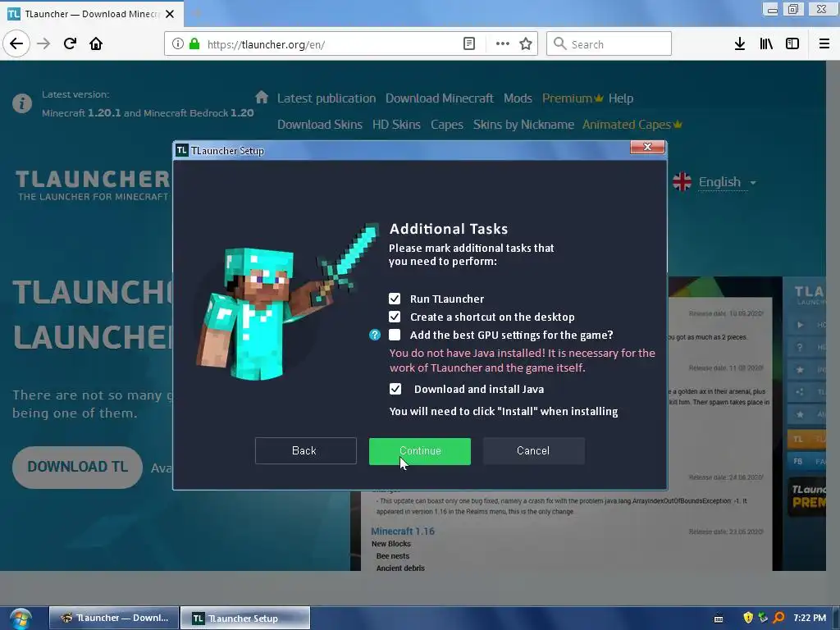Bookmark this page with star icon
Image resolution: width=840 pixels, height=630 pixels.
526,44
